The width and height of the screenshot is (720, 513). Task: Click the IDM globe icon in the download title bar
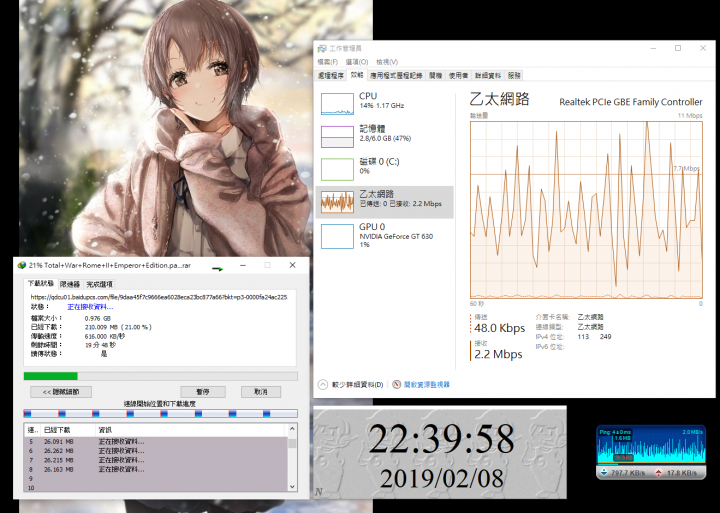coord(21,265)
